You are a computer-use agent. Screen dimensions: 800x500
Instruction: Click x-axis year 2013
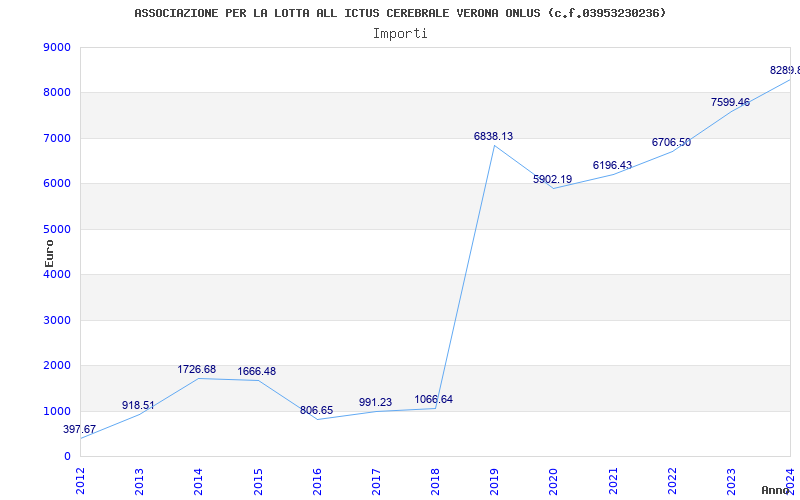click(139, 481)
